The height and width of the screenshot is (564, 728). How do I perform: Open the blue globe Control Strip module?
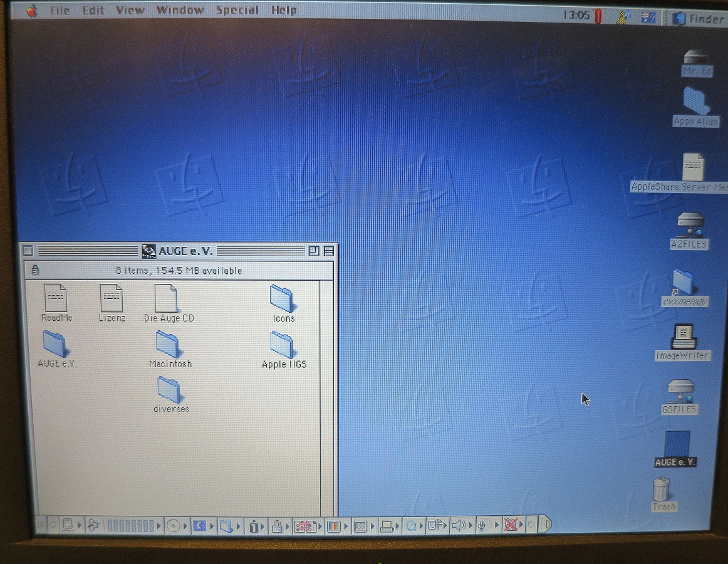[x=414, y=526]
